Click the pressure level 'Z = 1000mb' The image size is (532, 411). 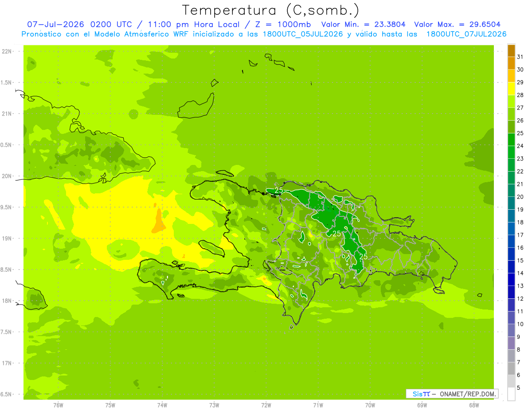pos(283,24)
